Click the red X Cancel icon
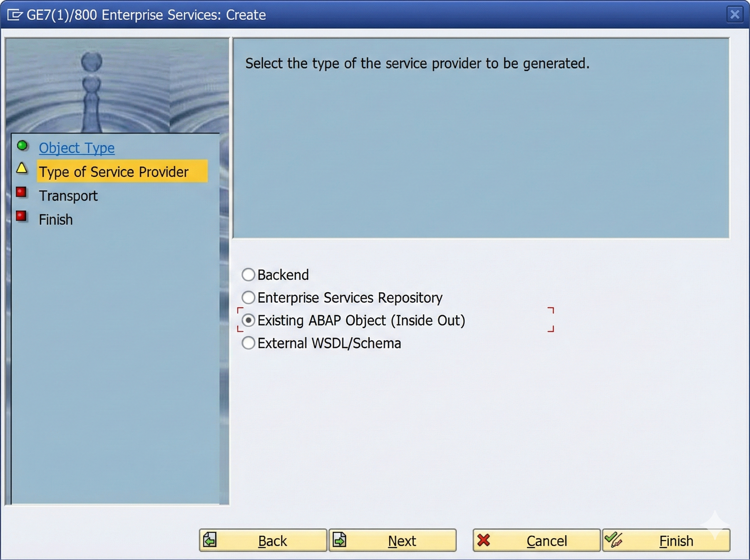This screenshot has height=560, width=750. [484, 540]
